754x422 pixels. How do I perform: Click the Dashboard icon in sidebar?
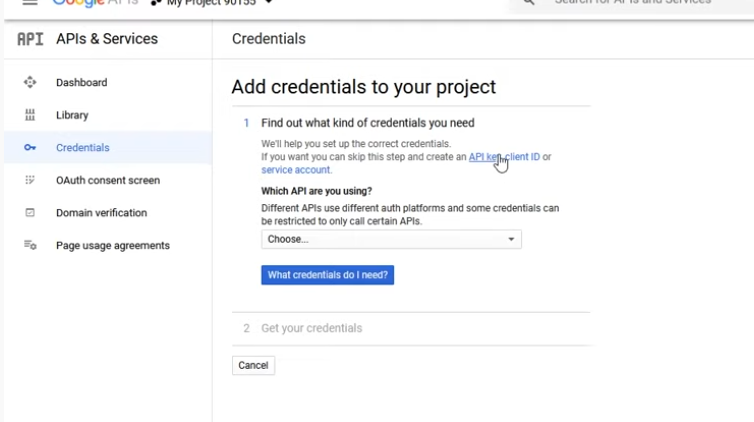pyautogui.click(x=30, y=83)
